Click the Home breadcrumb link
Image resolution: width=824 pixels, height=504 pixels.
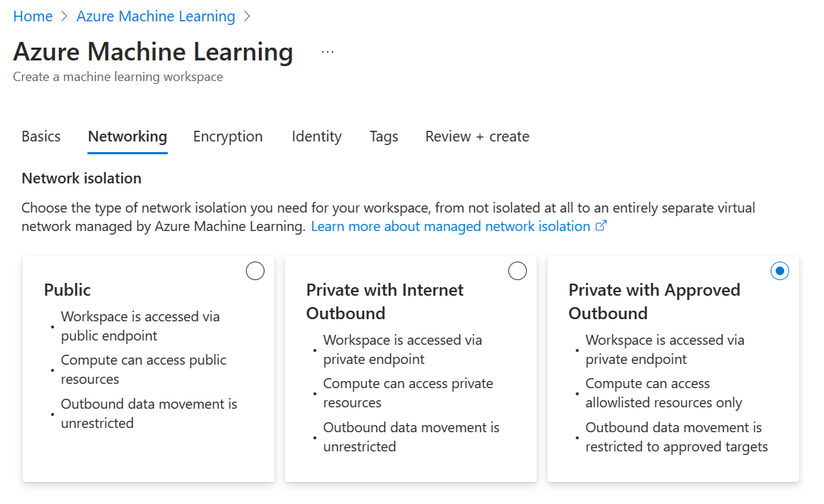coord(33,16)
